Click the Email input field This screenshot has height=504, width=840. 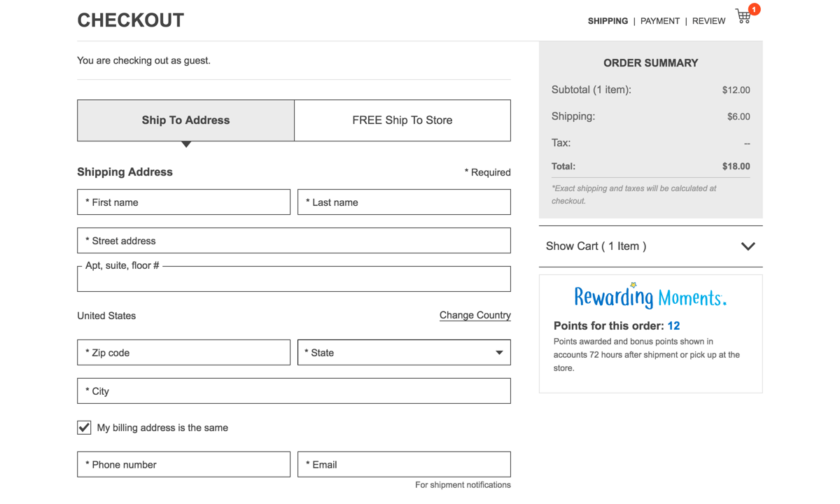pyautogui.click(x=404, y=465)
